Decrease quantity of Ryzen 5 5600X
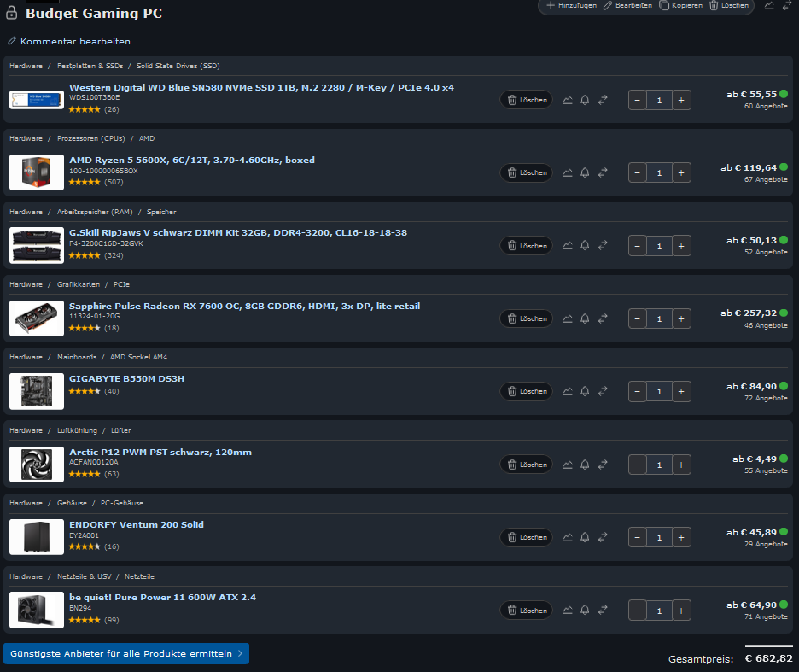This screenshot has width=799, height=672. point(638,172)
